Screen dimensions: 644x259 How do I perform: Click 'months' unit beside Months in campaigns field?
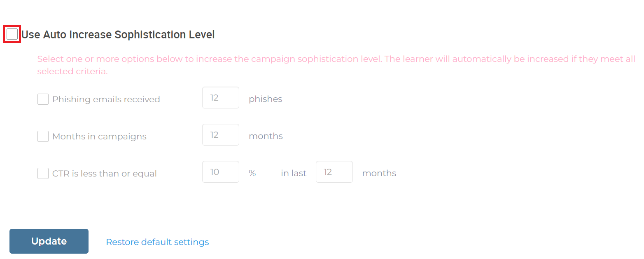click(266, 136)
